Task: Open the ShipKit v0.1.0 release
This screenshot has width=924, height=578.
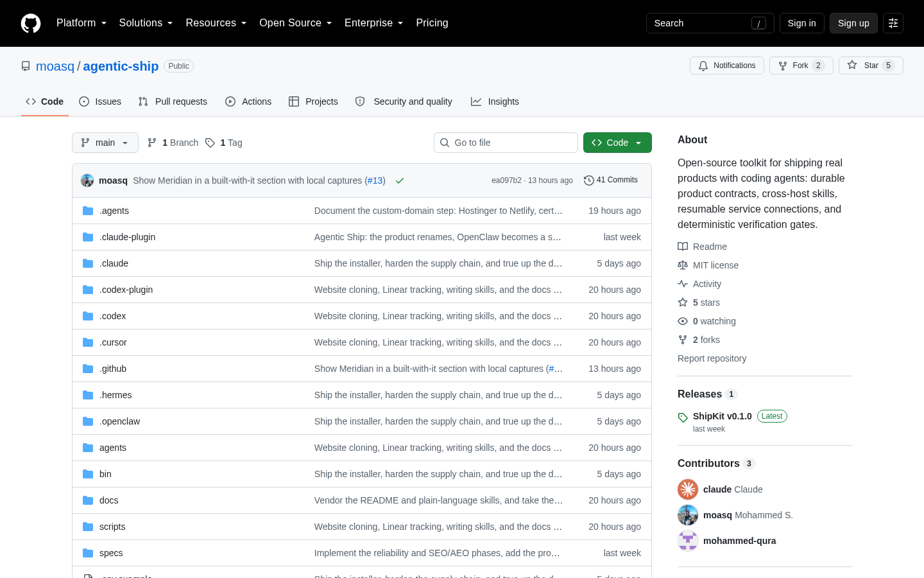Action: click(x=723, y=416)
